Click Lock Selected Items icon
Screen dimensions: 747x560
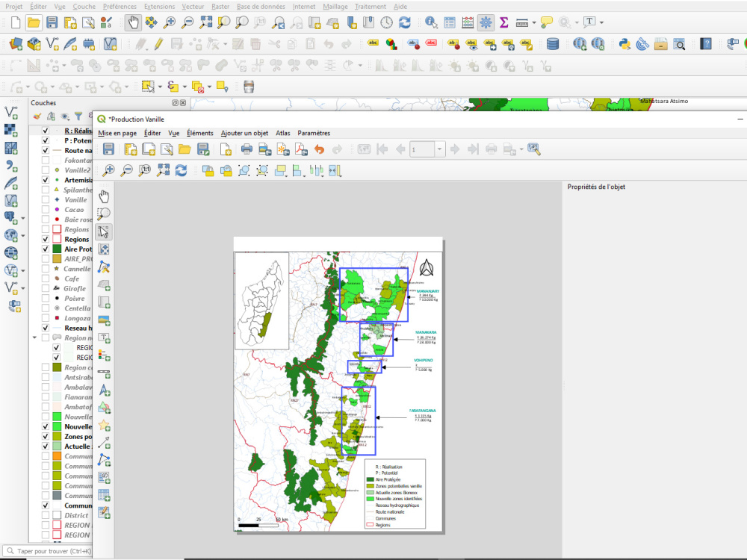point(208,170)
